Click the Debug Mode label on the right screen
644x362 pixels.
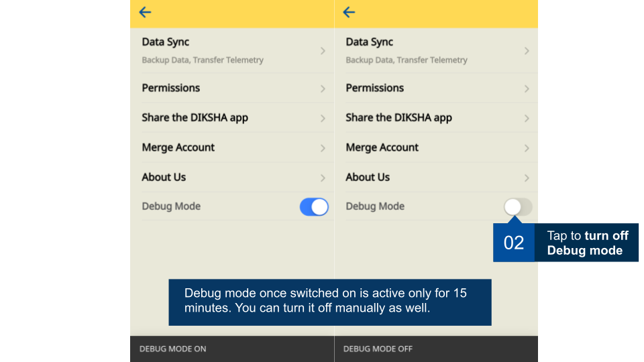375,206
